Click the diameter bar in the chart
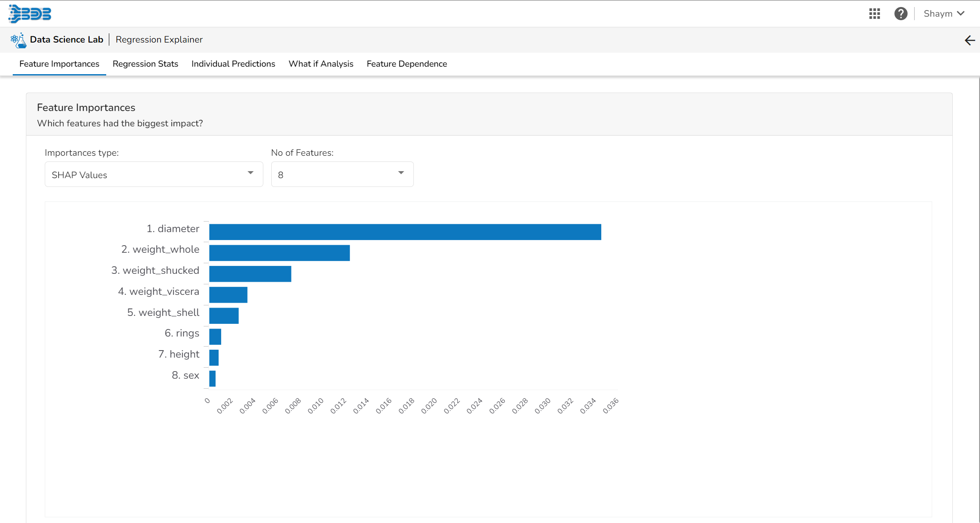 405,232
